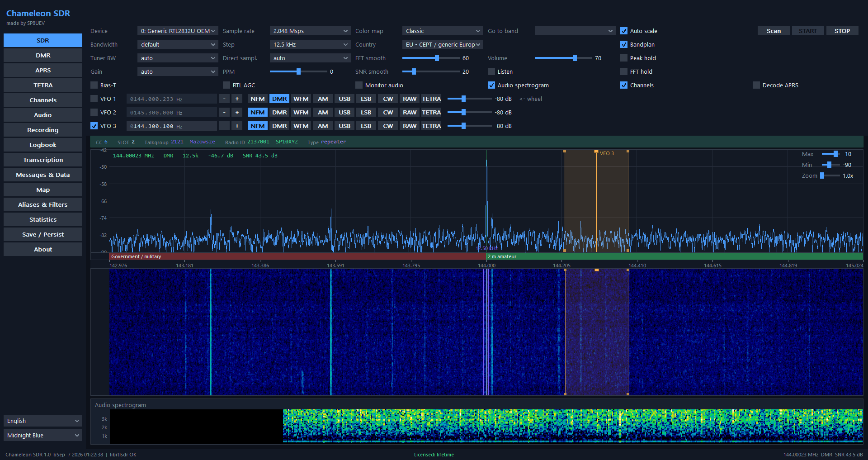Enable Decode APRS
The height and width of the screenshot is (460, 868).
756,85
